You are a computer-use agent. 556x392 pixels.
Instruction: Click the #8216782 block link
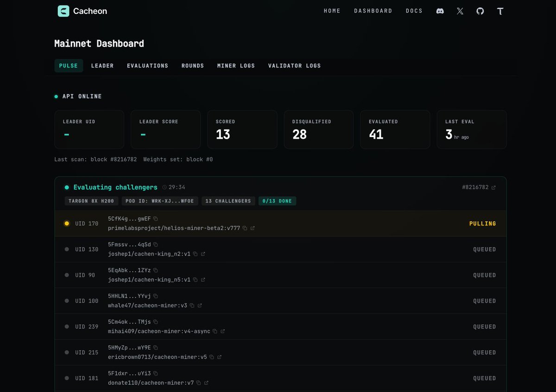point(475,187)
